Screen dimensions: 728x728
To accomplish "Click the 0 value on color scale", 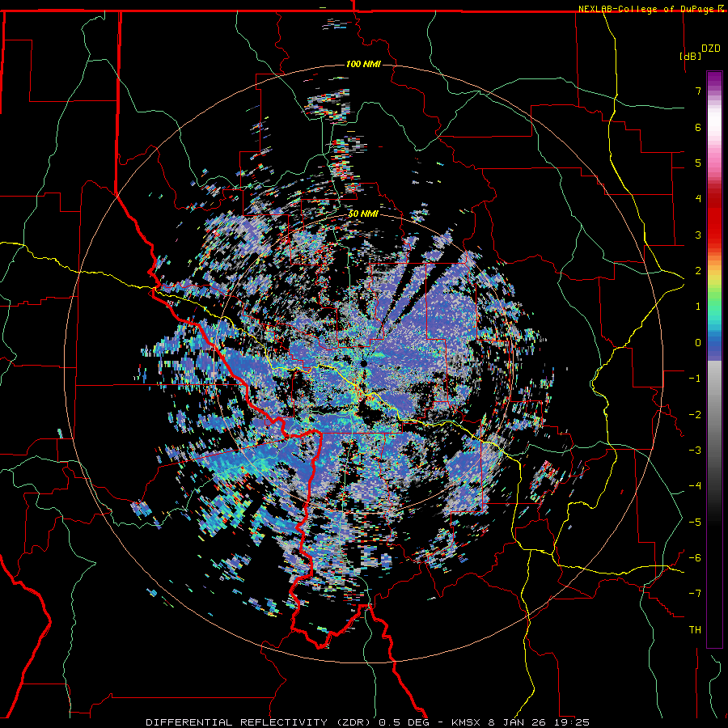I will point(698,343).
